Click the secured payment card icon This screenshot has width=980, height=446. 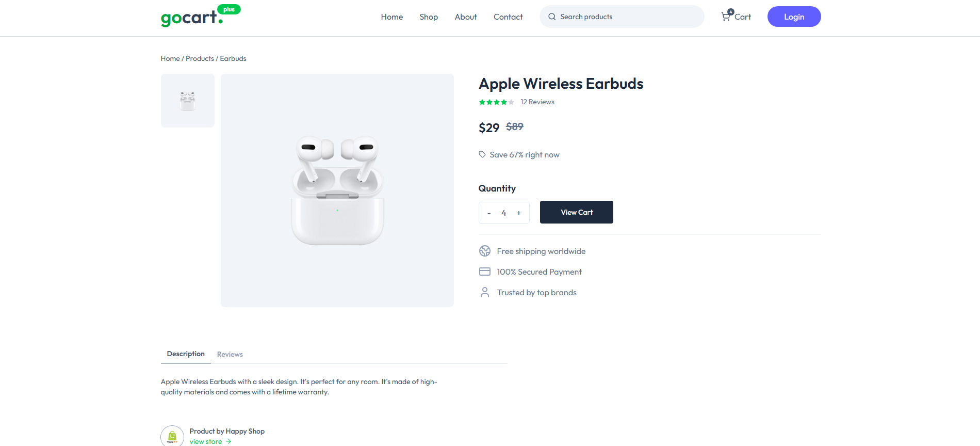485,272
